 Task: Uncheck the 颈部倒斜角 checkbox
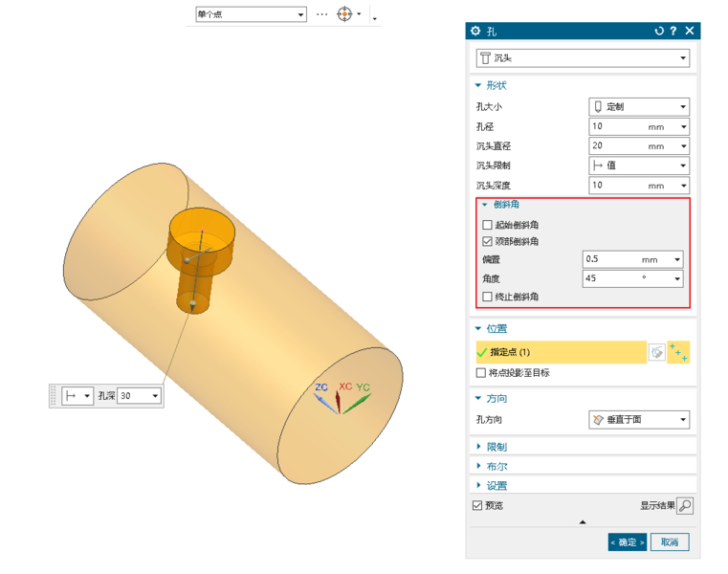[488, 241]
